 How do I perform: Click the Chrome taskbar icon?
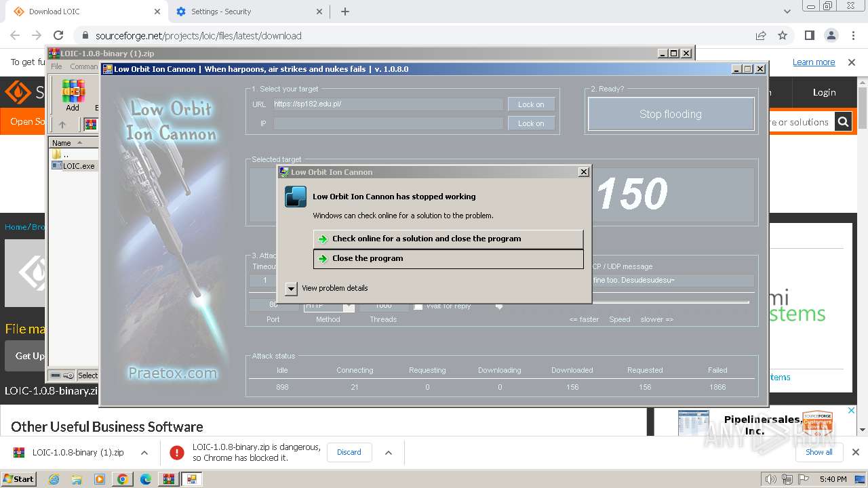(x=123, y=479)
